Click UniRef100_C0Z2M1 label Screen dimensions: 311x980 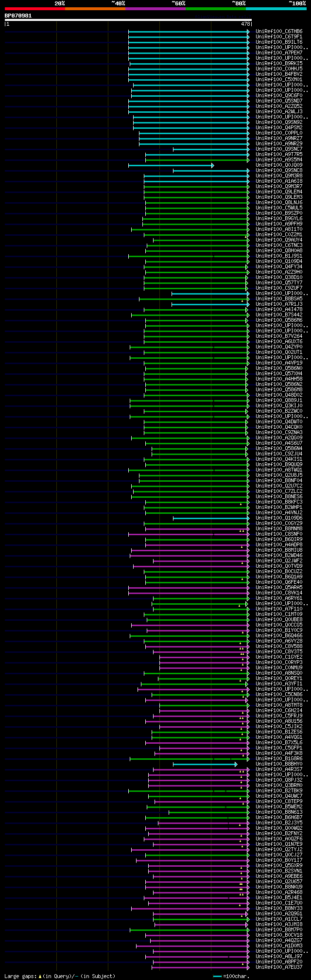pyautogui.click(x=279, y=234)
